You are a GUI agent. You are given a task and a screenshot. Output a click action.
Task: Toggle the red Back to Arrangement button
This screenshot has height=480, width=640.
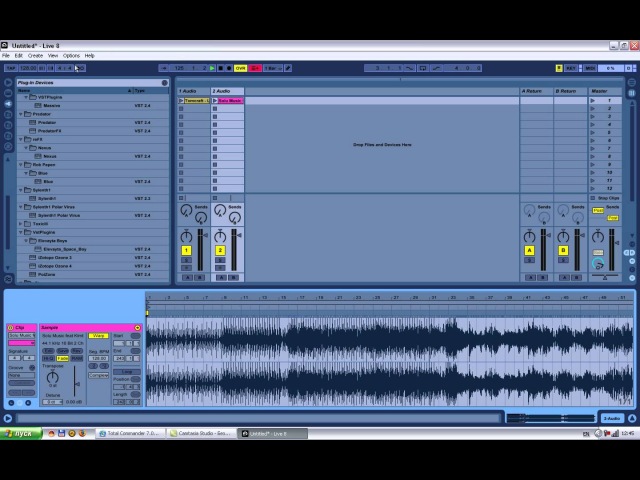coord(255,68)
